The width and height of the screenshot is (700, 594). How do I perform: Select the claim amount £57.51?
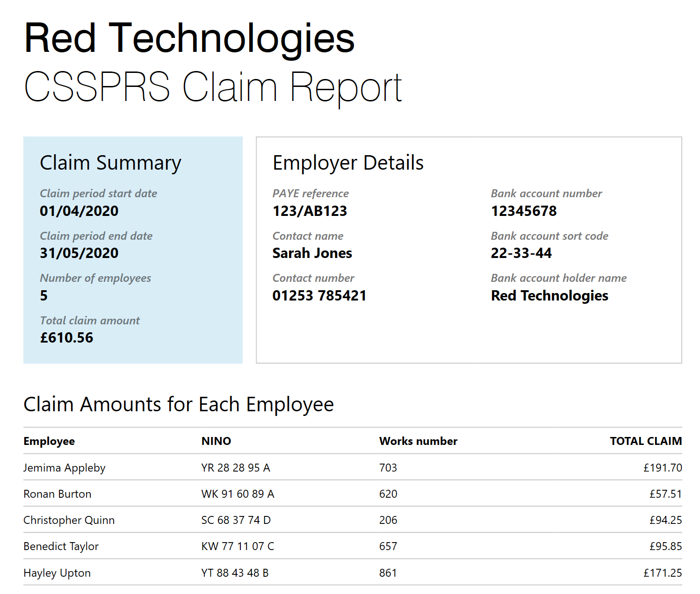click(665, 494)
